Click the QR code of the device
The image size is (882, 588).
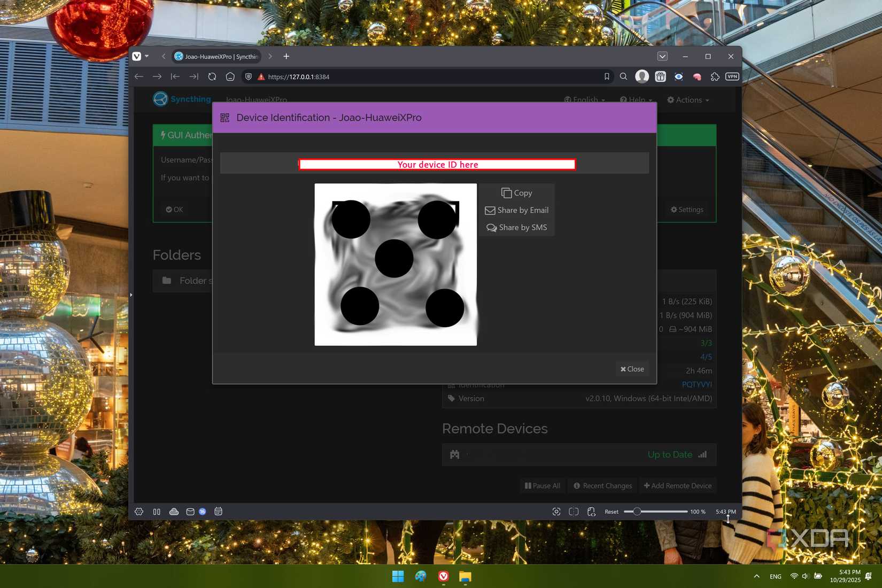396,264
